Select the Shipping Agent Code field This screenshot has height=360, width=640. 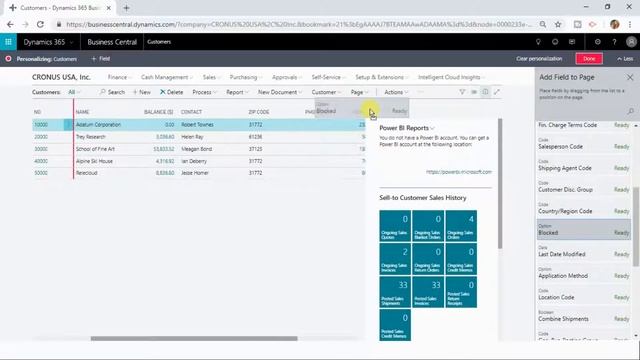pos(584,165)
